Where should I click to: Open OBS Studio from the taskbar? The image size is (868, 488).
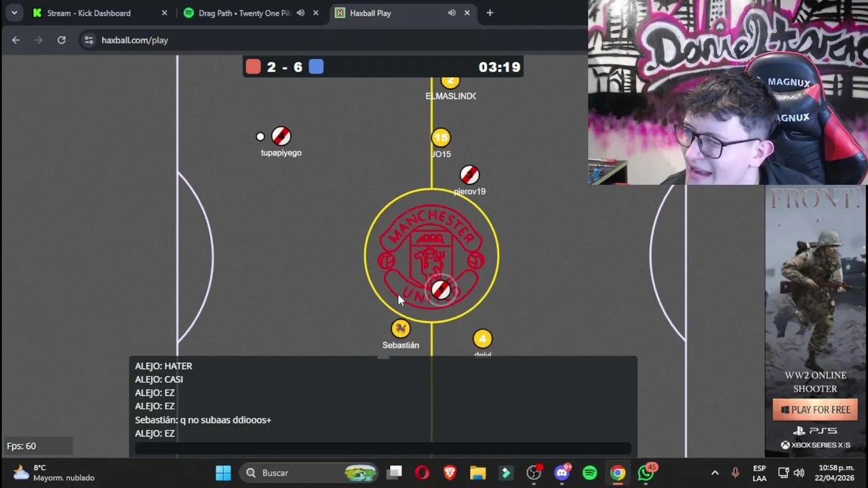[x=534, y=472]
